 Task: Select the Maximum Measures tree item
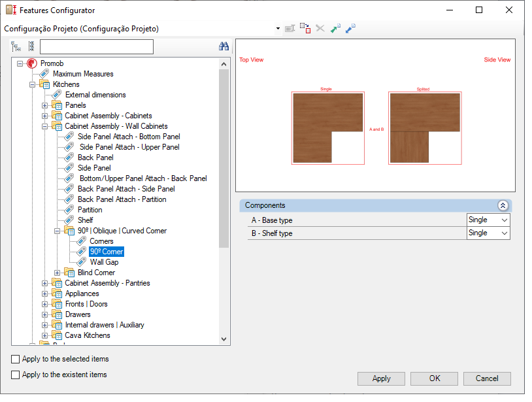[83, 74]
